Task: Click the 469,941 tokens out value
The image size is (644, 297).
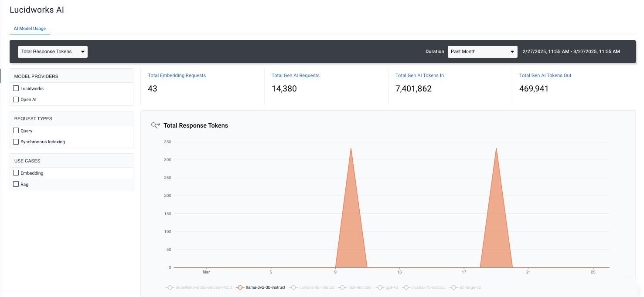Action: pyautogui.click(x=534, y=89)
